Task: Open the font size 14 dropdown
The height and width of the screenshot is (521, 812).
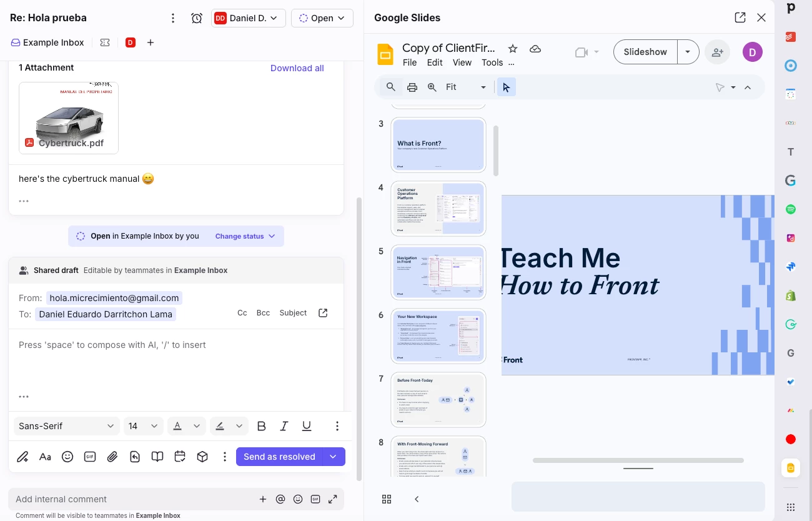Action: coord(144,426)
